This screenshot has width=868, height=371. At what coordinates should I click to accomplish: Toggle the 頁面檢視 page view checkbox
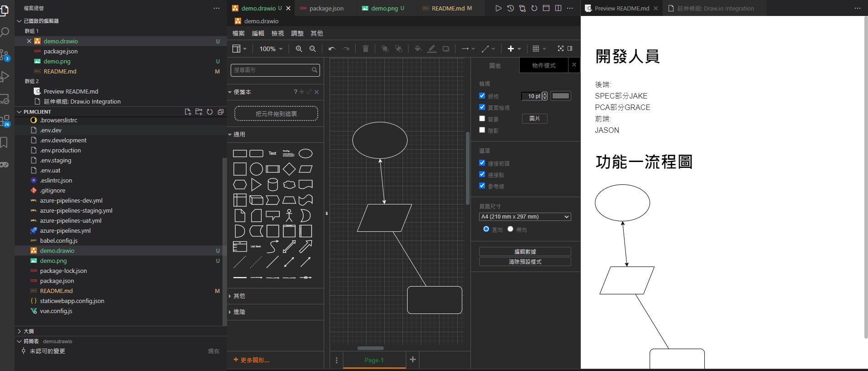[x=482, y=107]
